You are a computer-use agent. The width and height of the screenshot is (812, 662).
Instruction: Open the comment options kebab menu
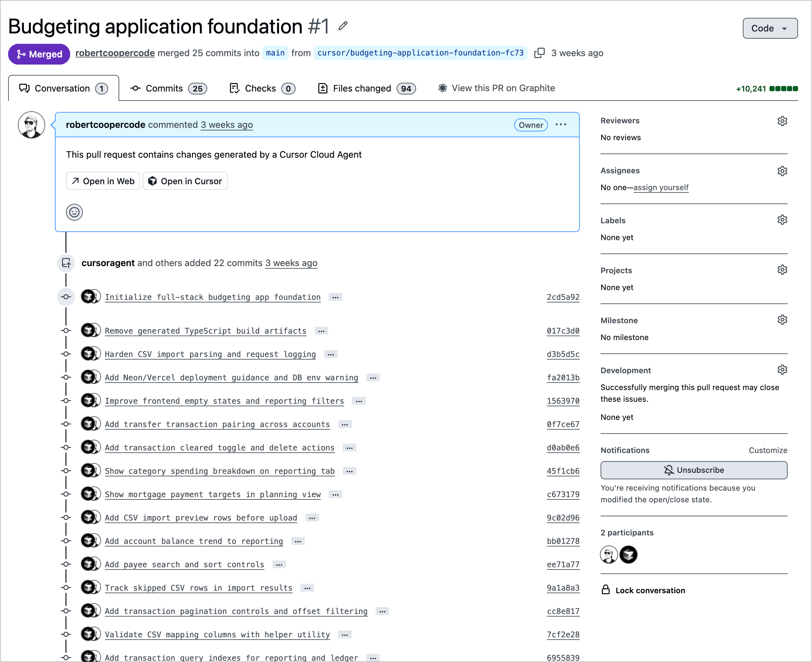(x=561, y=125)
